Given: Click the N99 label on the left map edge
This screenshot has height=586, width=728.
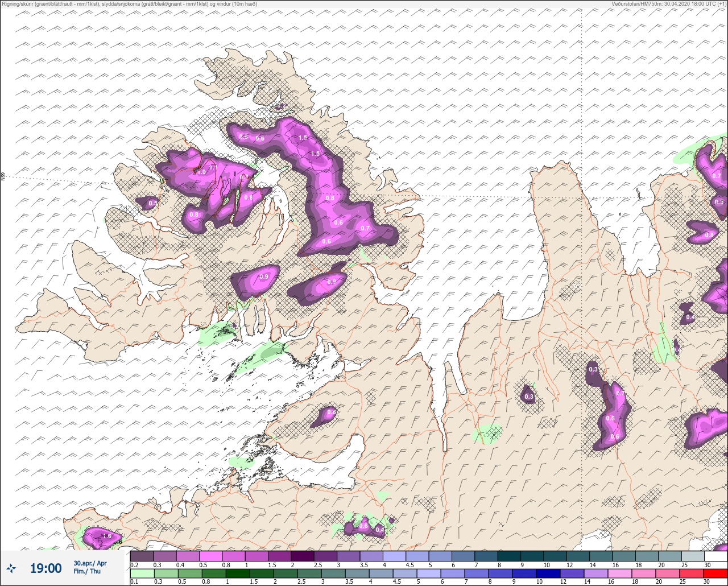Looking at the screenshot, I should [3, 177].
